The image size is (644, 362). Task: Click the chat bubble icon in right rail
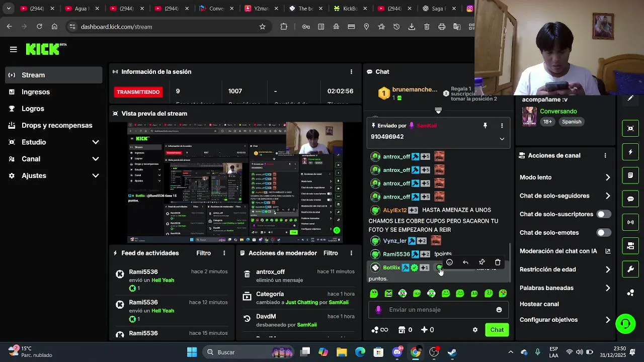coord(630,199)
